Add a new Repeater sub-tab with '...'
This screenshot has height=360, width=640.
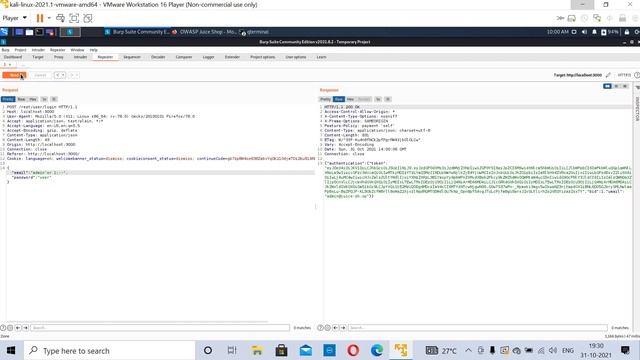point(23,64)
